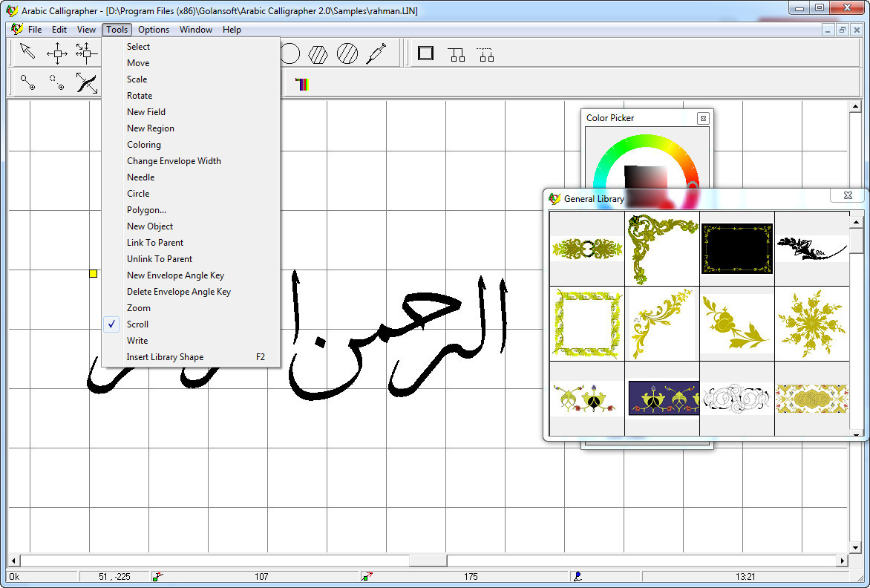This screenshot has width=870, height=588.
Task: Select the arrow pointer tool in toolbar
Action: (27, 53)
